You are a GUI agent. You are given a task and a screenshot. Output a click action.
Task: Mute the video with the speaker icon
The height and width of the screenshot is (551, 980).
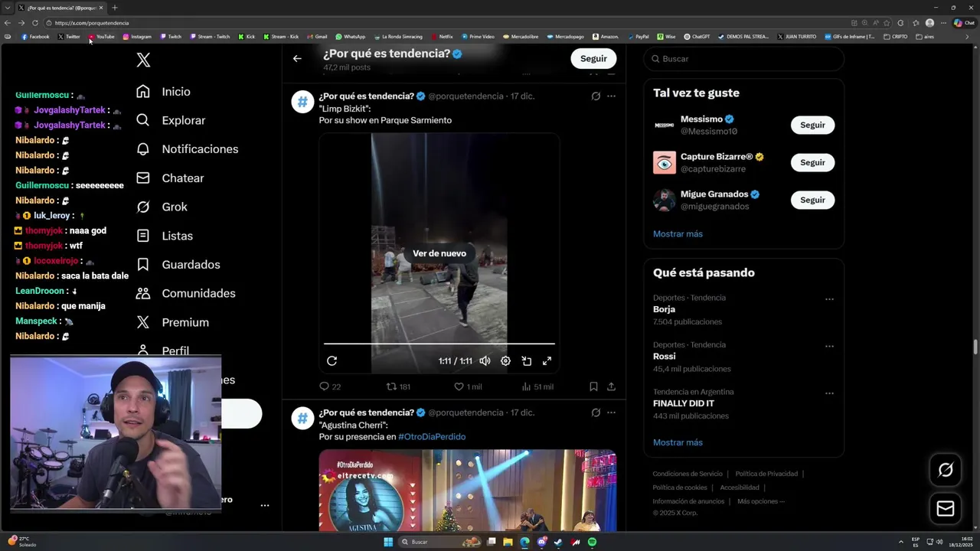tap(485, 361)
